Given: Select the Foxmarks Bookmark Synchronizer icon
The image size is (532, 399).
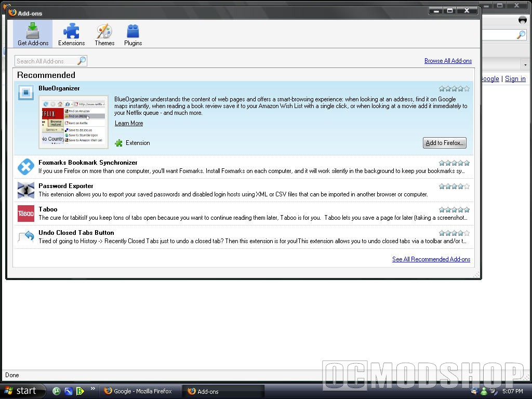Looking at the screenshot, I should point(26,167).
